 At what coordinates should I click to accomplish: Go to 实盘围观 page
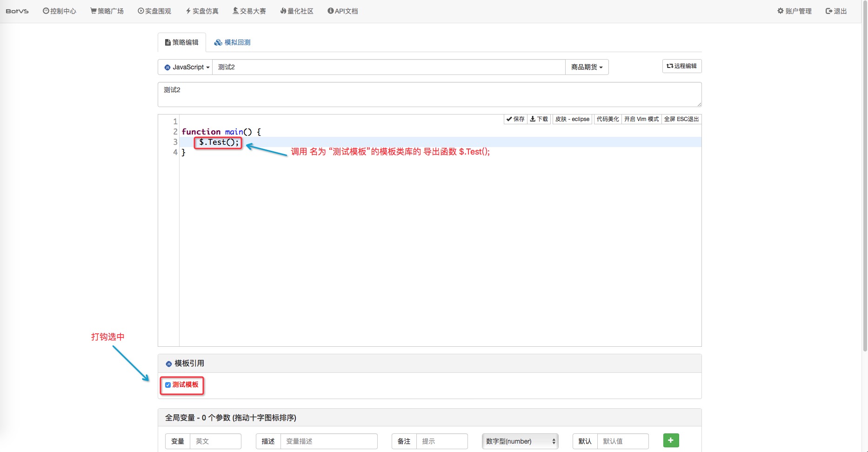coord(154,11)
